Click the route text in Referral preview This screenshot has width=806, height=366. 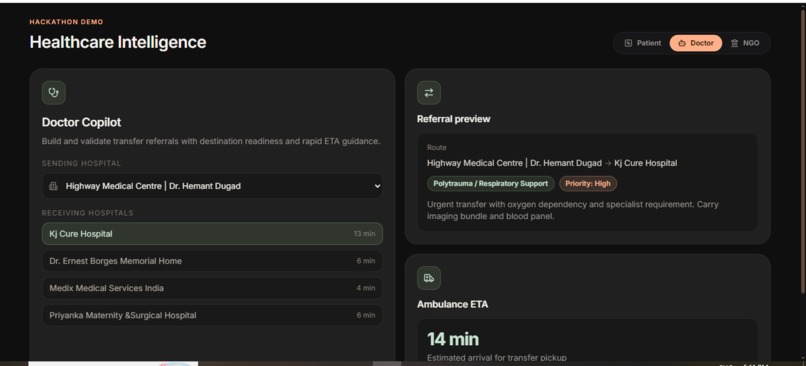552,163
